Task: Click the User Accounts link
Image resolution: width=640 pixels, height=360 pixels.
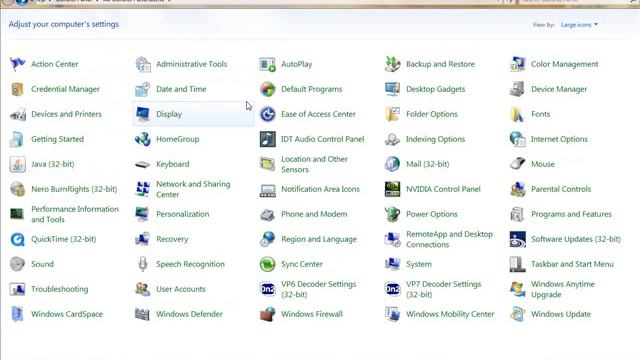Action: point(181,289)
